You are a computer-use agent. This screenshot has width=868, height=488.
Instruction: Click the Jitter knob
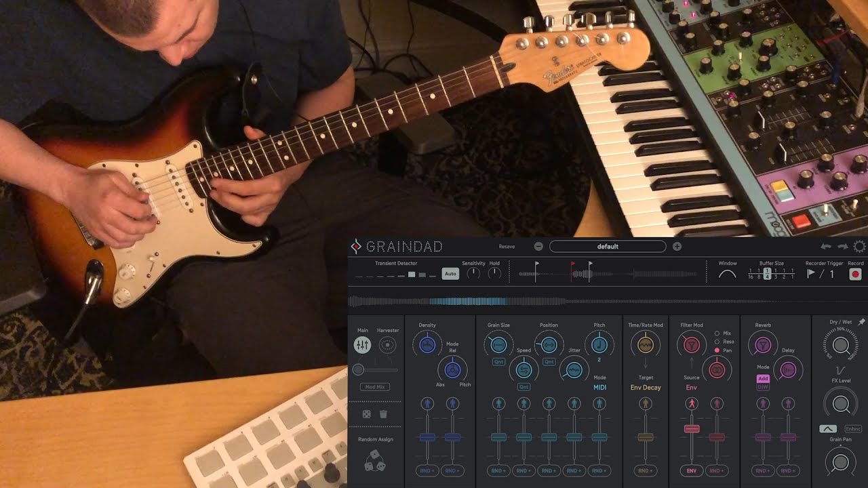click(574, 370)
